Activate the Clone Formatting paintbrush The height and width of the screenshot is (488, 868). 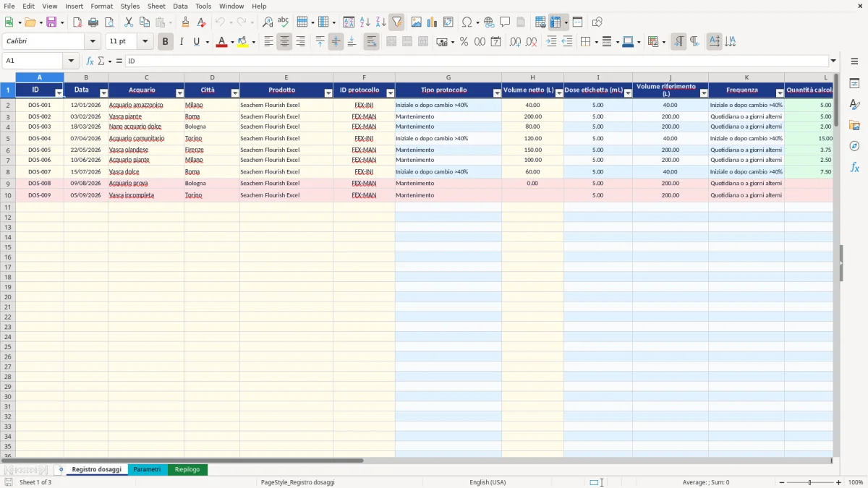coord(185,22)
